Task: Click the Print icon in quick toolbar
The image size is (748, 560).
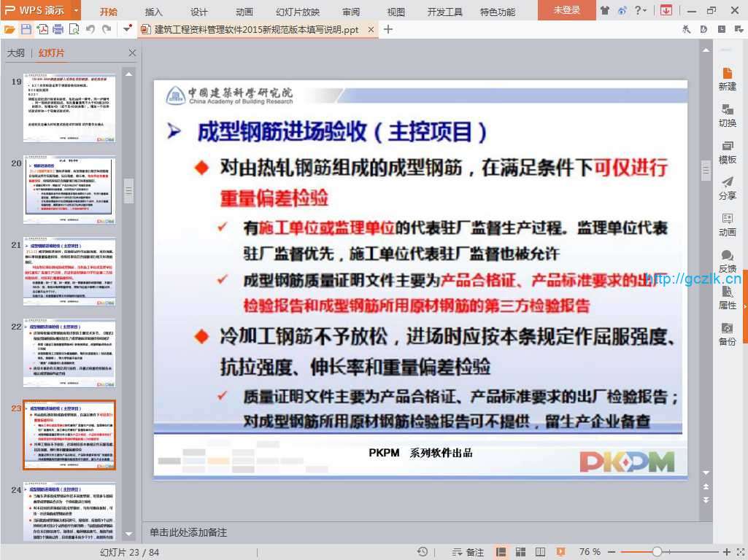Action: (x=58, y=29)
